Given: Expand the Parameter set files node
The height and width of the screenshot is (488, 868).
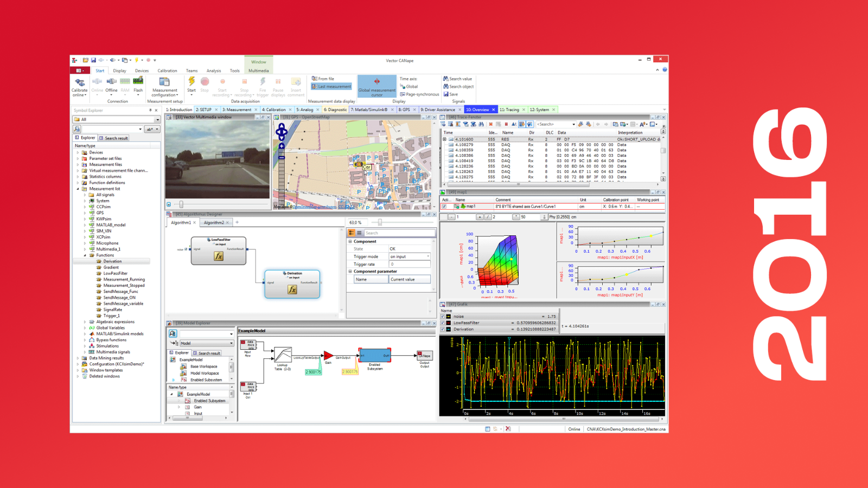Looking at the screenshot, I should (78, 158).
